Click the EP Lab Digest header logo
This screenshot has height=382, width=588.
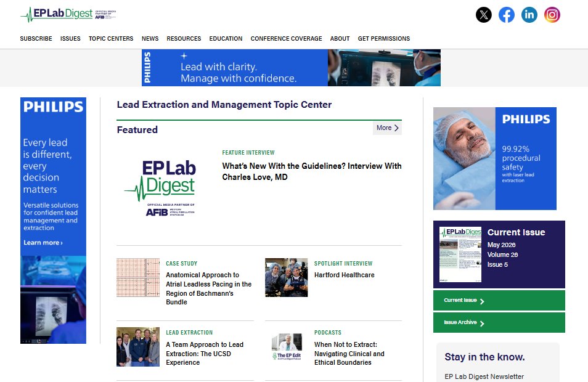(68, 14)
